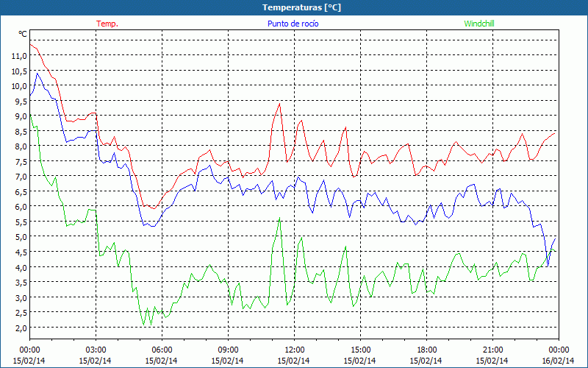The image size is (588, 368).
Task: Click the 09:00 time axis label
Action: point(228,350)
